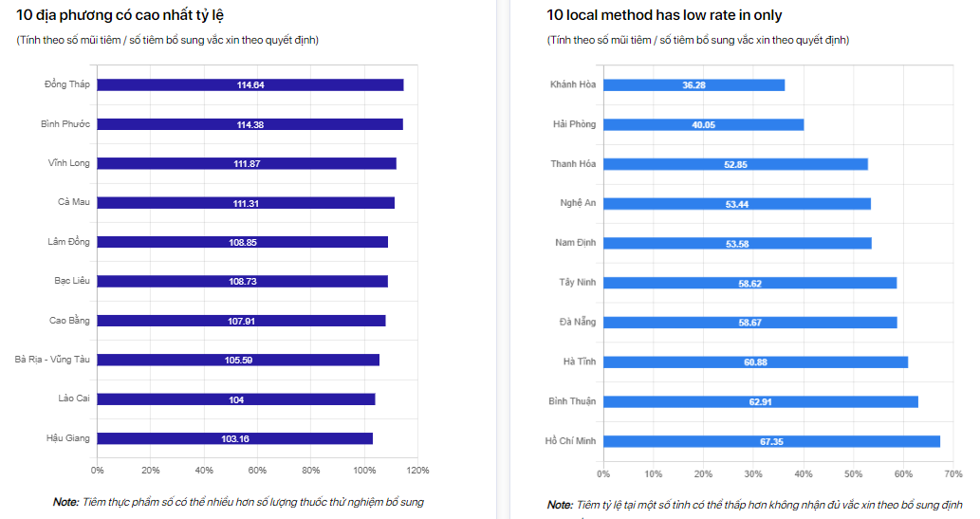Select the Bạc Liêu 108.73 bar
The image size is (980, 519).
242,282
